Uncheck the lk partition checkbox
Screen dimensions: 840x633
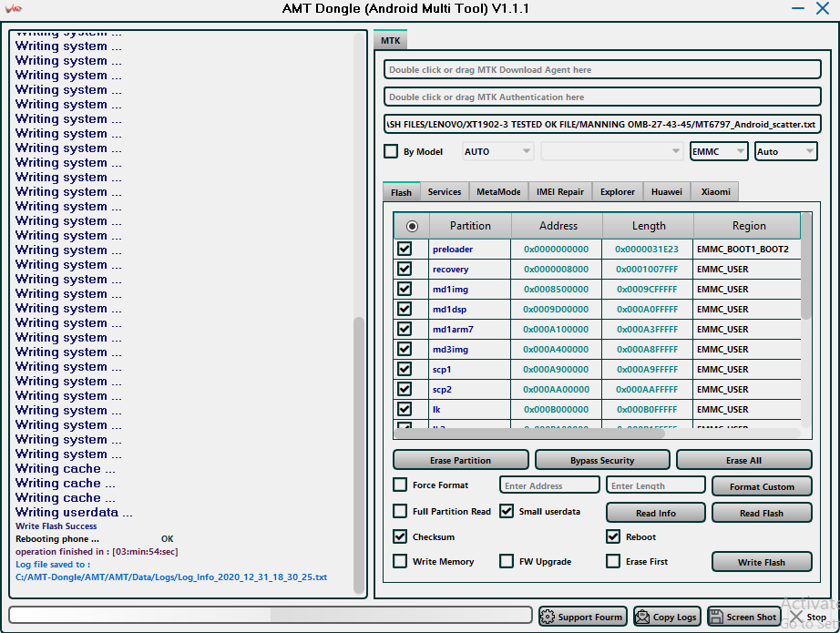(x=405, y=410)
